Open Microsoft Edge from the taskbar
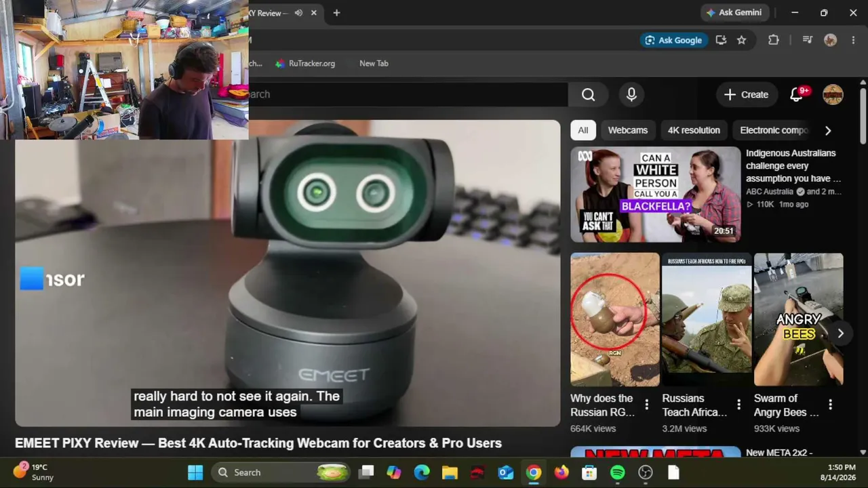Image resolution: width=868 pixels, height=488 pixels. (x=422, y=472)
